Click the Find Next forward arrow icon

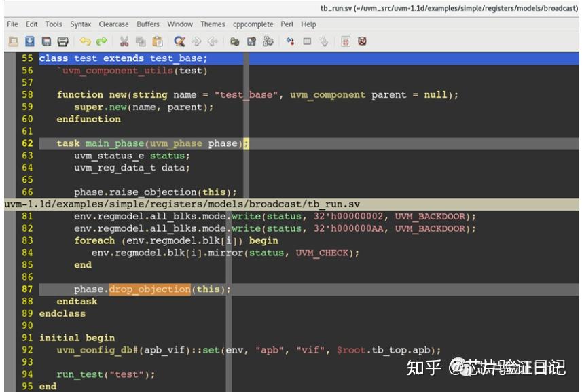(196, 41)
